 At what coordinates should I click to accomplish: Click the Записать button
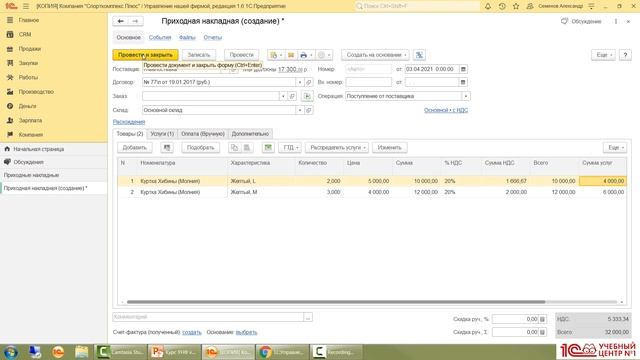point(199,55)
